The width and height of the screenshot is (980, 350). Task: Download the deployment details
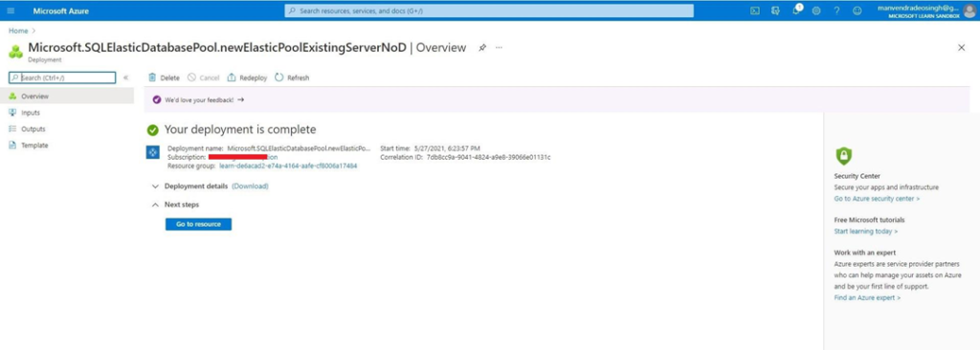pyautogui.click(x=250, y=186)
